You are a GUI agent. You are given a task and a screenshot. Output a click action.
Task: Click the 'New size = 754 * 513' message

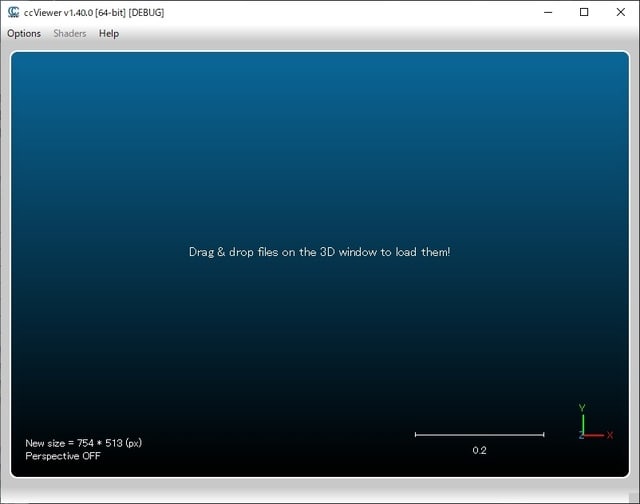(x=90, y=442)
